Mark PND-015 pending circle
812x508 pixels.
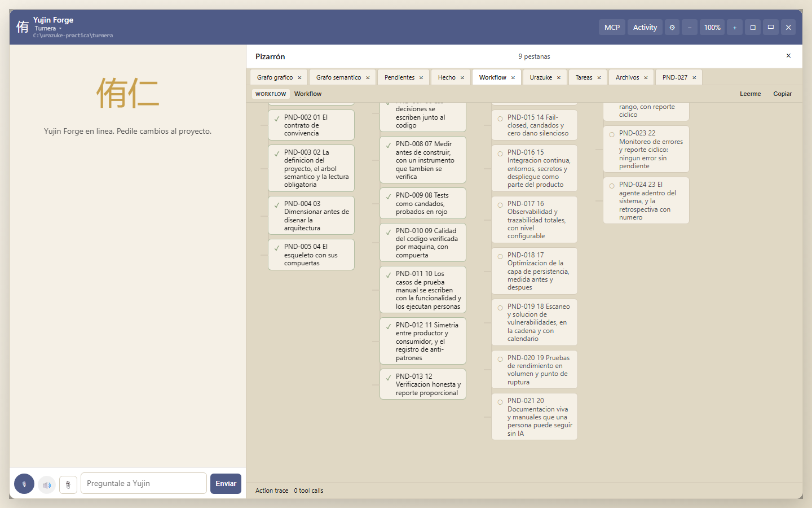click(500, 119)
